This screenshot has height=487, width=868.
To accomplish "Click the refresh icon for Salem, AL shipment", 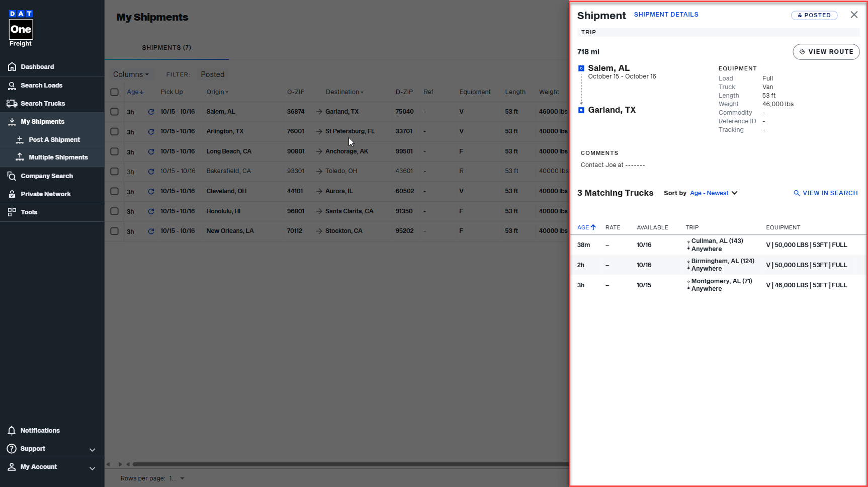I will [x=151, y=112].
